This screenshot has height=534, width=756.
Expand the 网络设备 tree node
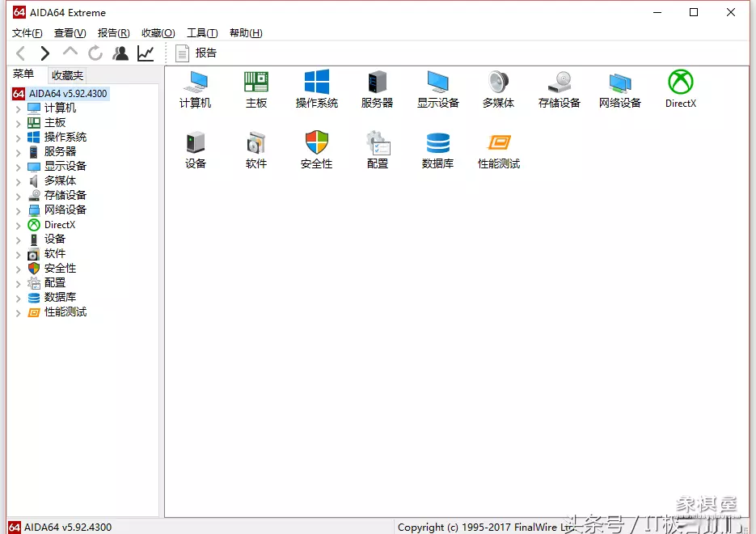[x=19, y=211]
